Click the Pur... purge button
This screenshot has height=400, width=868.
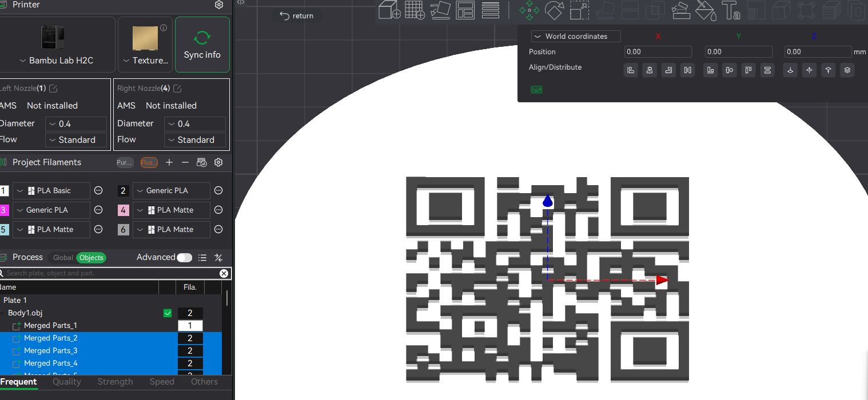pyautogui.click(x=125, y=162)
